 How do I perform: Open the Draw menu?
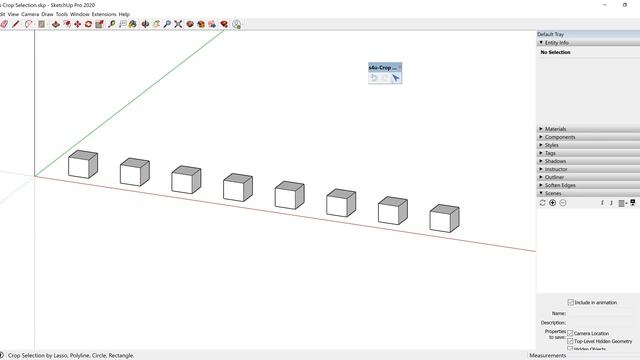[x=47, y=14]
